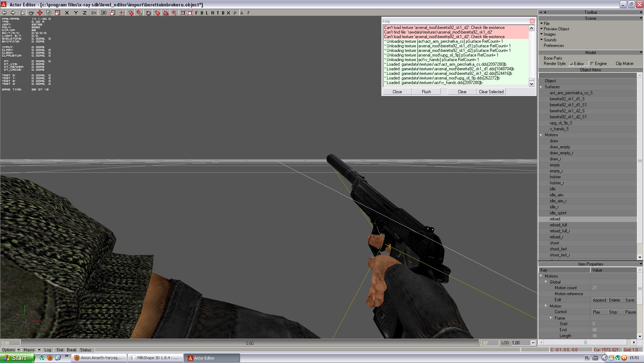
Task: Select the beretta92_sk1_d1_S surface
Action: tap(567, 99)
